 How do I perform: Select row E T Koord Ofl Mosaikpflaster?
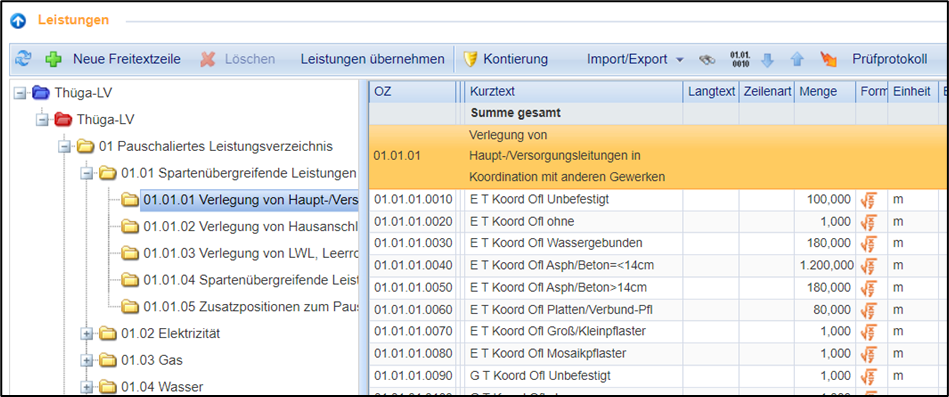pos(654,353)
